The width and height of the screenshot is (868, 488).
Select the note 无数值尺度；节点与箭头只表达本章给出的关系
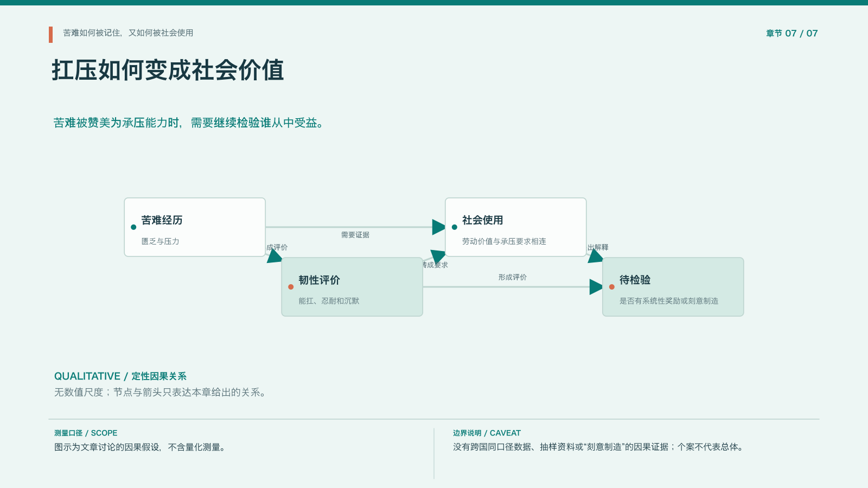click(x=160, y=392)
